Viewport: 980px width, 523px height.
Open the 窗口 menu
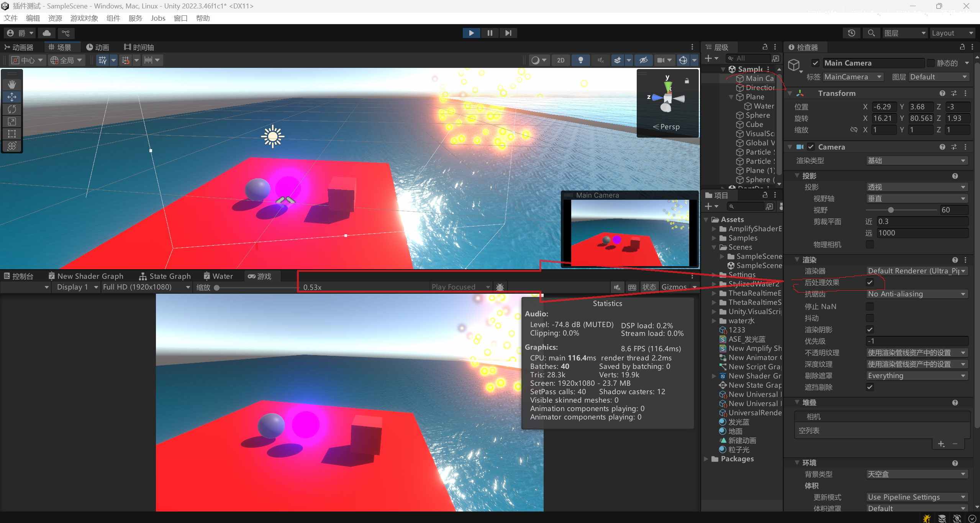(x=180, y=18)
